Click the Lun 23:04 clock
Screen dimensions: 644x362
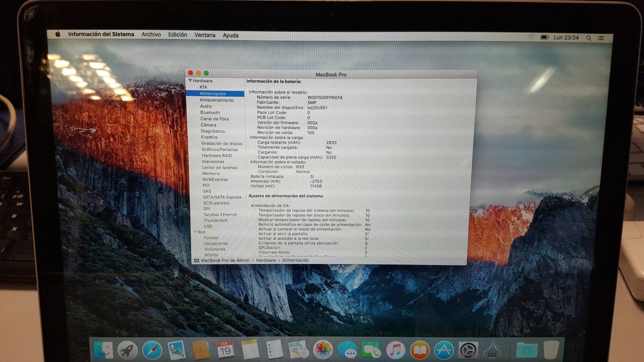point(566,38)
